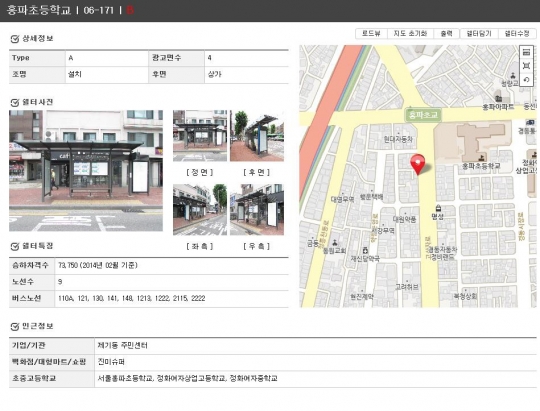Click the page title 홍파초등학교
The image size is (540, 411).
tap(39, 10)
